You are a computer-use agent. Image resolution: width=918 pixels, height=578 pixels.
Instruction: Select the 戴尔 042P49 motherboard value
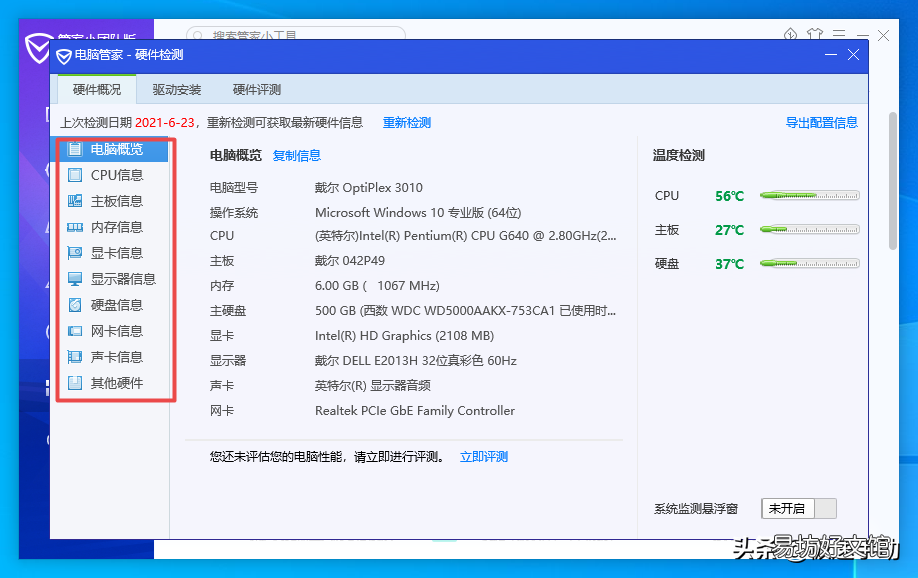click(350, 261)
